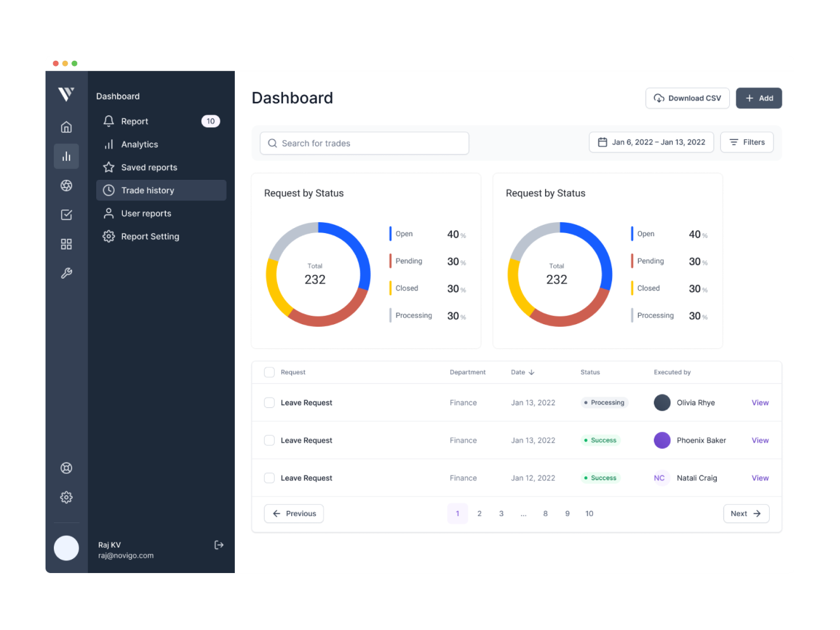This screenshot has width=840, height=630.
Task: Open the date range Jan 6 – Jan 13 picker
Action: click(x=651, y=142)
